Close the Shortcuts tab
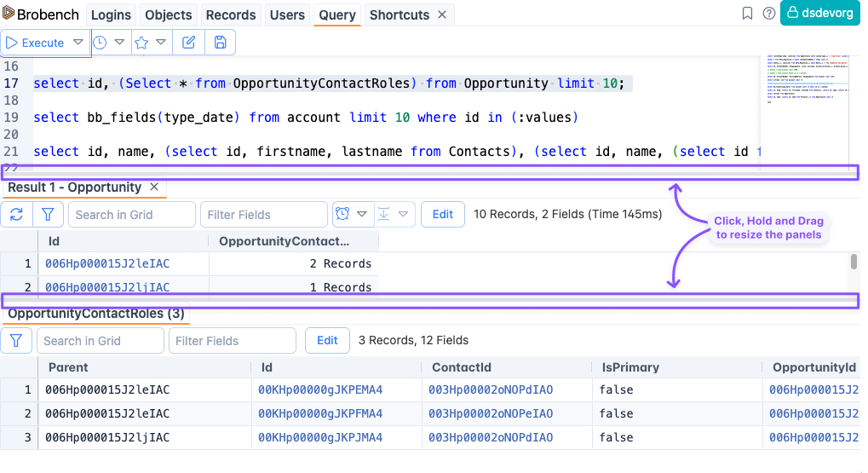Screen dimensions: 868x473 pos(442,14)
